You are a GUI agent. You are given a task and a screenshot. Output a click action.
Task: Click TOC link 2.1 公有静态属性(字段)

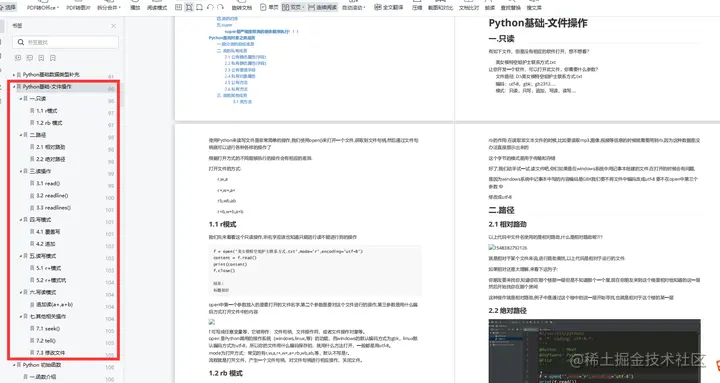pyautogui.click(x=245, y=57)
